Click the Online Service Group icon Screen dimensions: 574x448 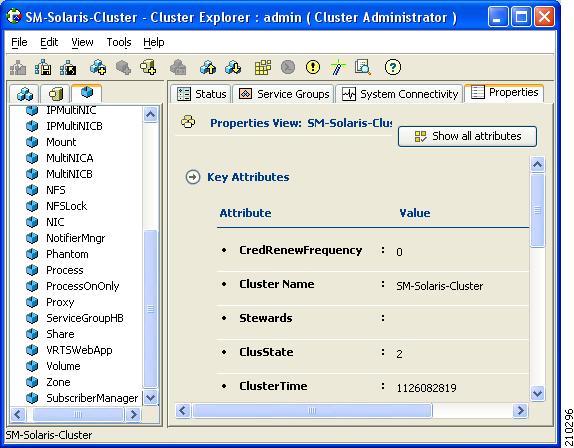(208, 67)
